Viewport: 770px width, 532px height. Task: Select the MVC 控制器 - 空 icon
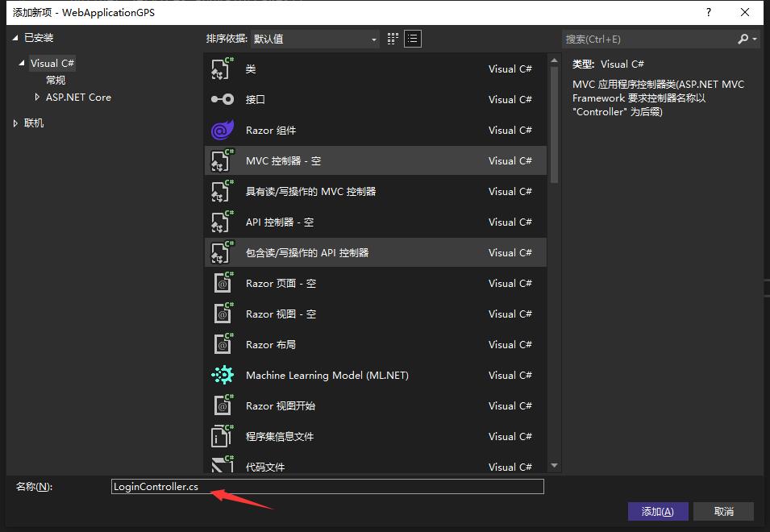222,161
